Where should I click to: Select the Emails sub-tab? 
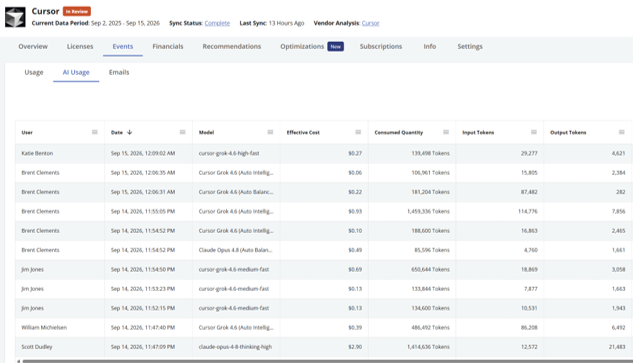point(119,72)
